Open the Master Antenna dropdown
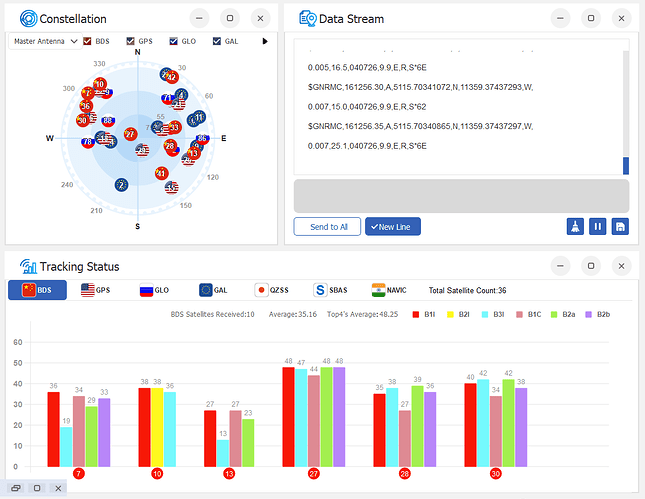This screenshot has width=645, height=499. tap(45, 41)
